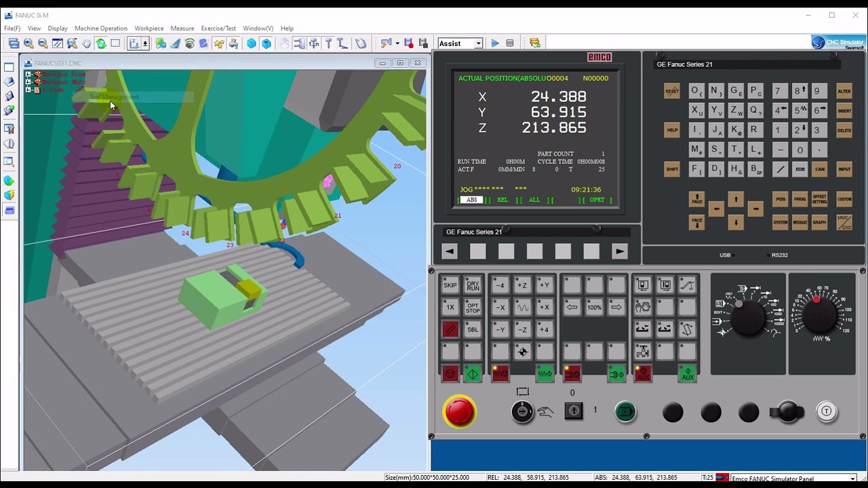Click the cursor up arrow key
This screenshot has height=488, width=868.
(x=736, y=199)
